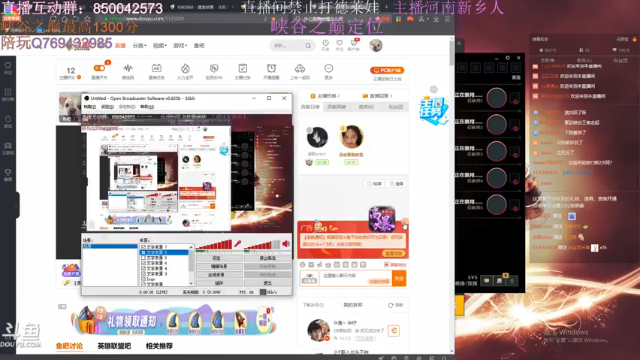Click the 火力全开 flame icon
Viewport: 640px width, 360px height.
pos(185,68)
